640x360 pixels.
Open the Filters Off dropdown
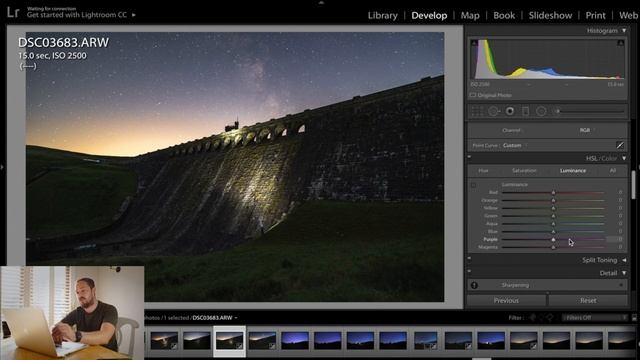tap(595, 318)
